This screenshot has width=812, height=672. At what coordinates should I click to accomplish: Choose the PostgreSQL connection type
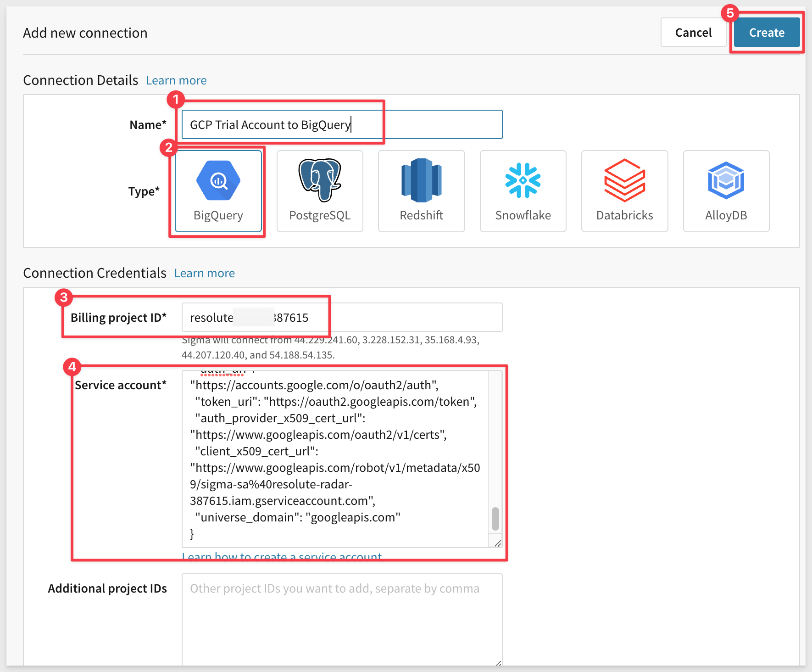coord(320,191)
